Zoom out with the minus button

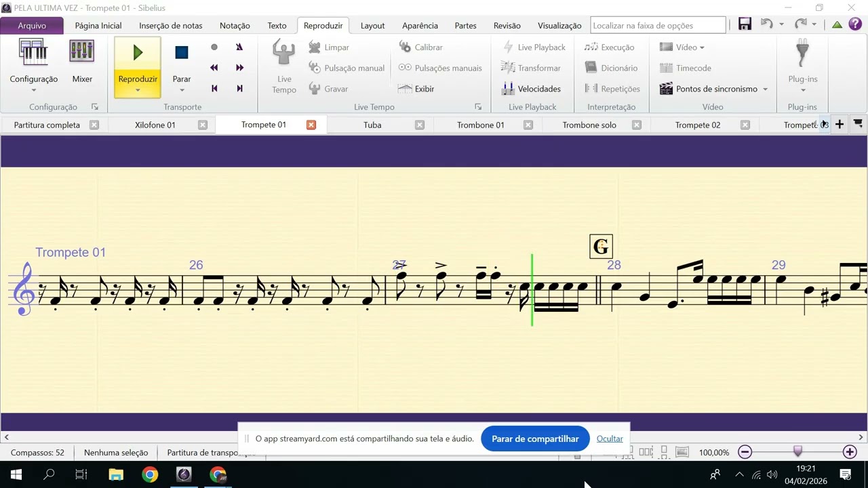pos(745,452)
